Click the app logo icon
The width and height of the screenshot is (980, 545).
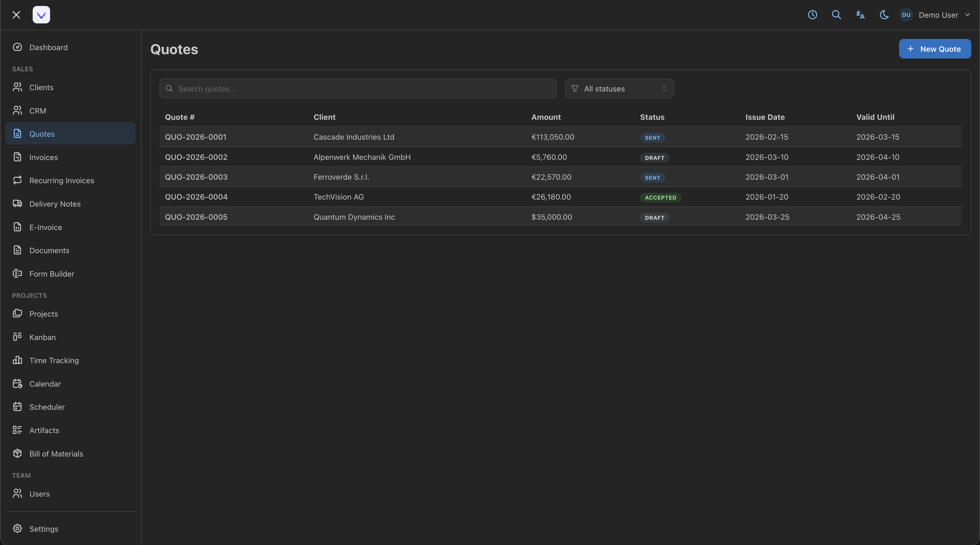coord(41,15)
